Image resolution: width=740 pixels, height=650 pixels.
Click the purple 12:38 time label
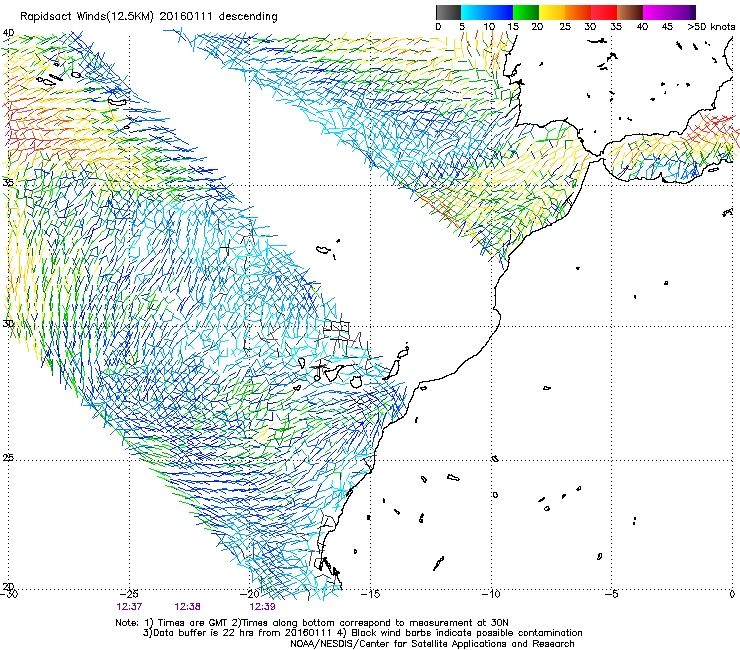(x=187, y=607)
